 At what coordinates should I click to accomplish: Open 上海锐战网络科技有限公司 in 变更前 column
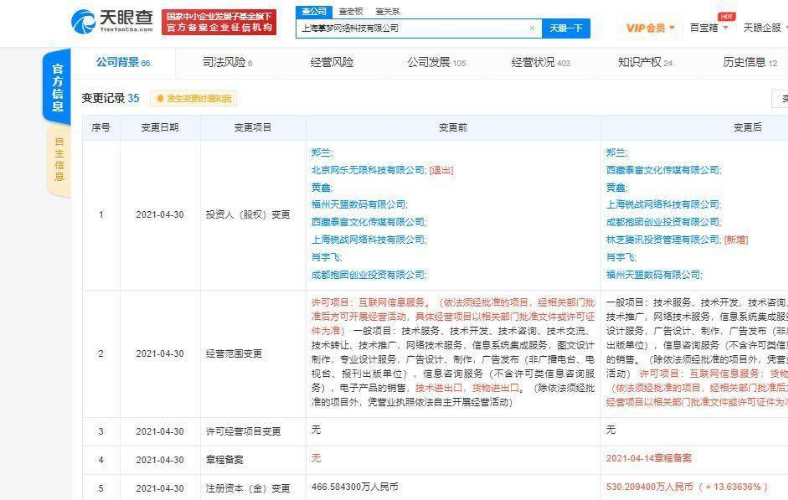[x=368, y=240]
